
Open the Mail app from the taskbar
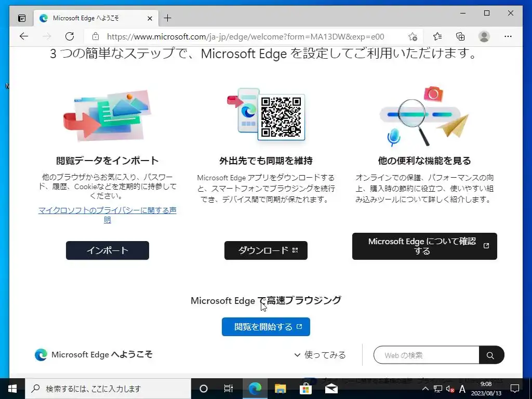[x=331, y=389]
